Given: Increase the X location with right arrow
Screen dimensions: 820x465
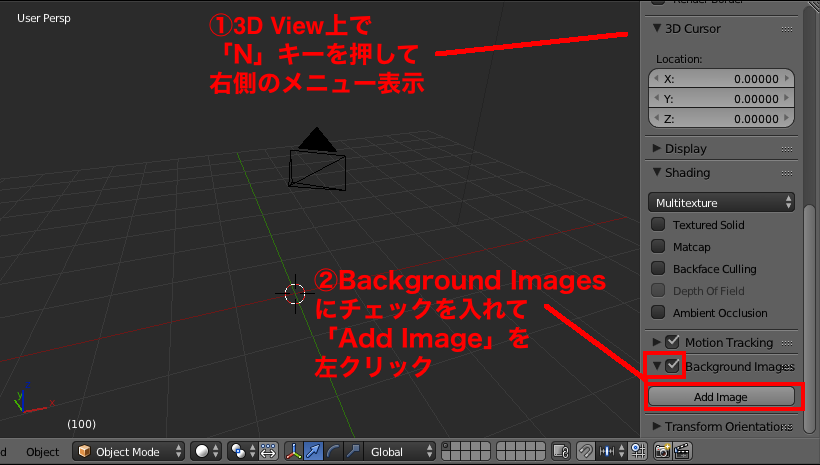Looking at the screenshot, I should point(787,79).
